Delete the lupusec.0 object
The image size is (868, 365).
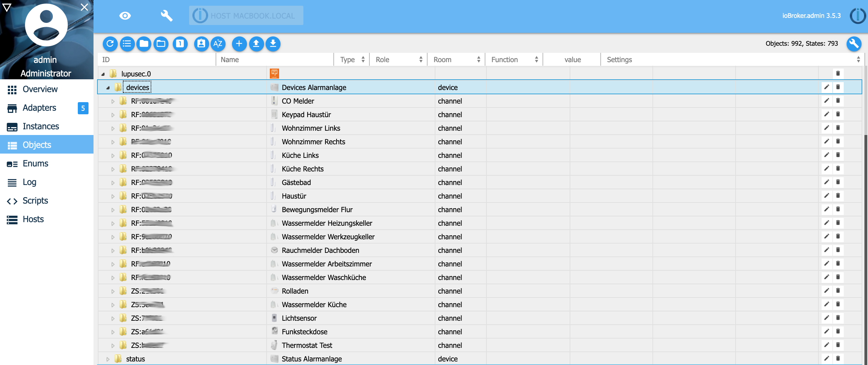pos(838,73)
